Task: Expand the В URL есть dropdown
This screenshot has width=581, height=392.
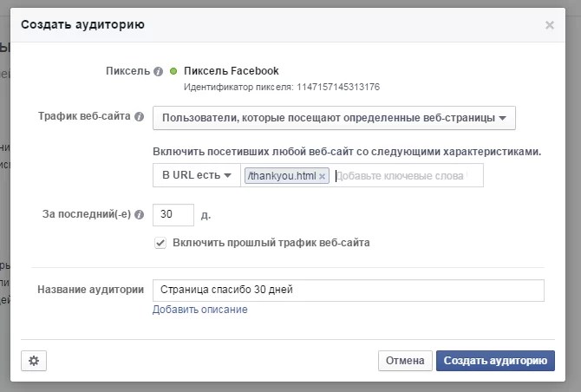Action: click(x=197, y=175)
